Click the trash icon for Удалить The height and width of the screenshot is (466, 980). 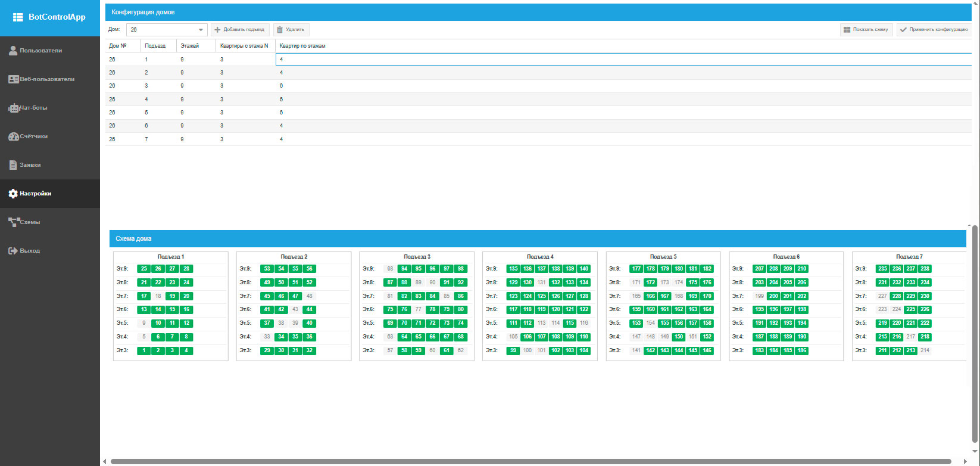pyautogui.click(x=280, y=29)
